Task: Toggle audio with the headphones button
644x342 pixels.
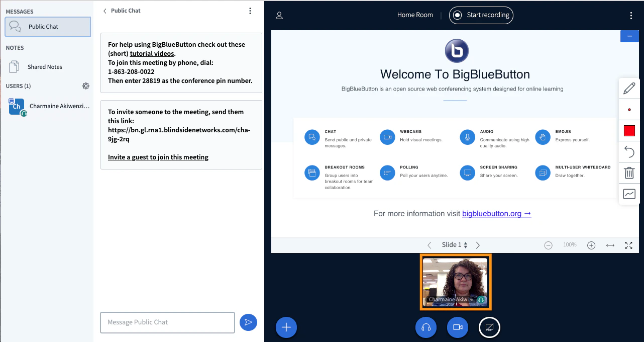Action: tap(426, 327)
